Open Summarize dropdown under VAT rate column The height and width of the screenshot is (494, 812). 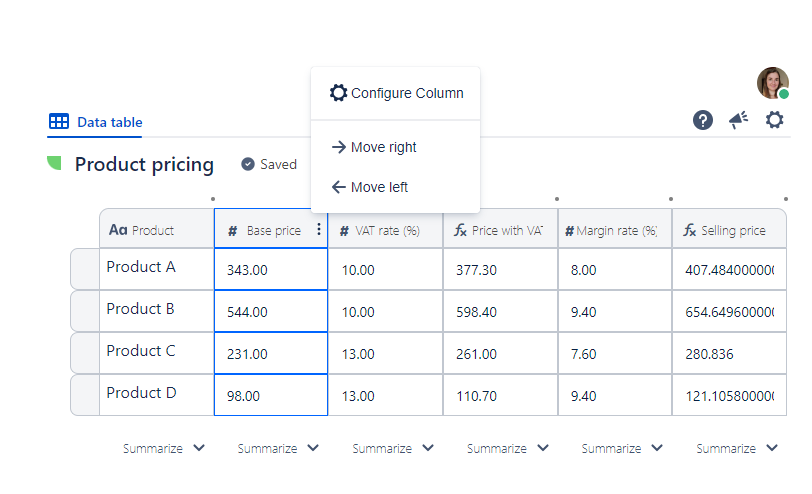[x=393, y=449]
